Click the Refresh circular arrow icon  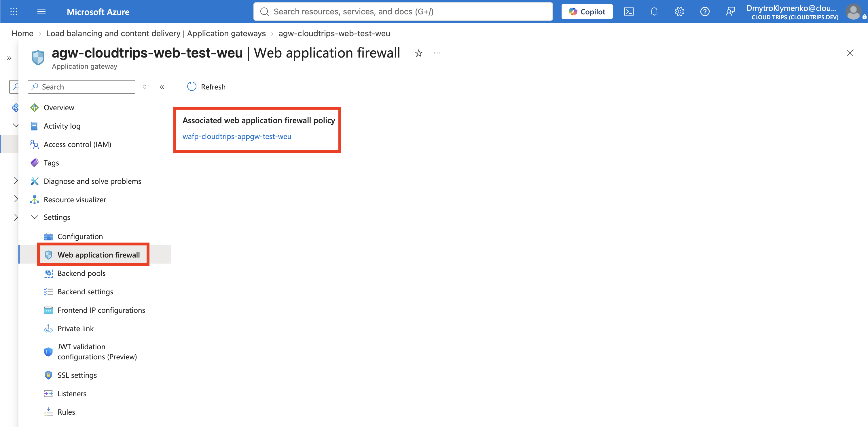pos(192,87)
